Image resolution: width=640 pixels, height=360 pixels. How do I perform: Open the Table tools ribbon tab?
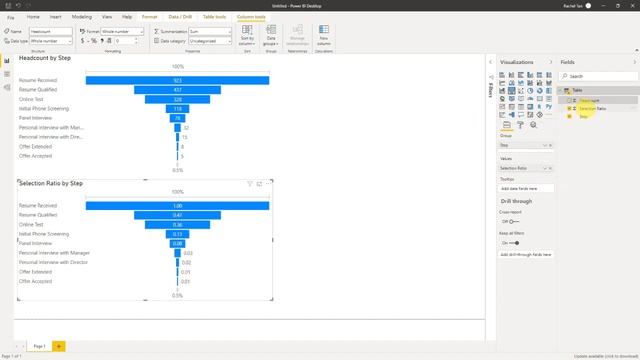coord(214,17)
